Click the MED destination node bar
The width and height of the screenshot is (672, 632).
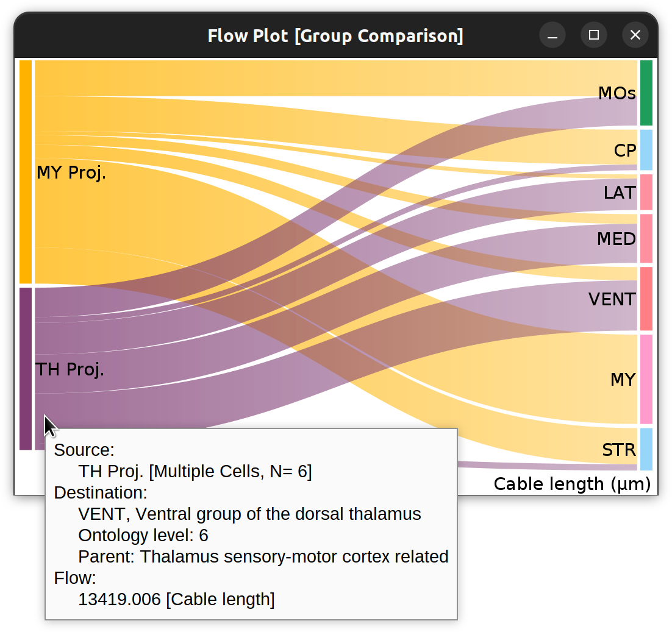[646, 238]
